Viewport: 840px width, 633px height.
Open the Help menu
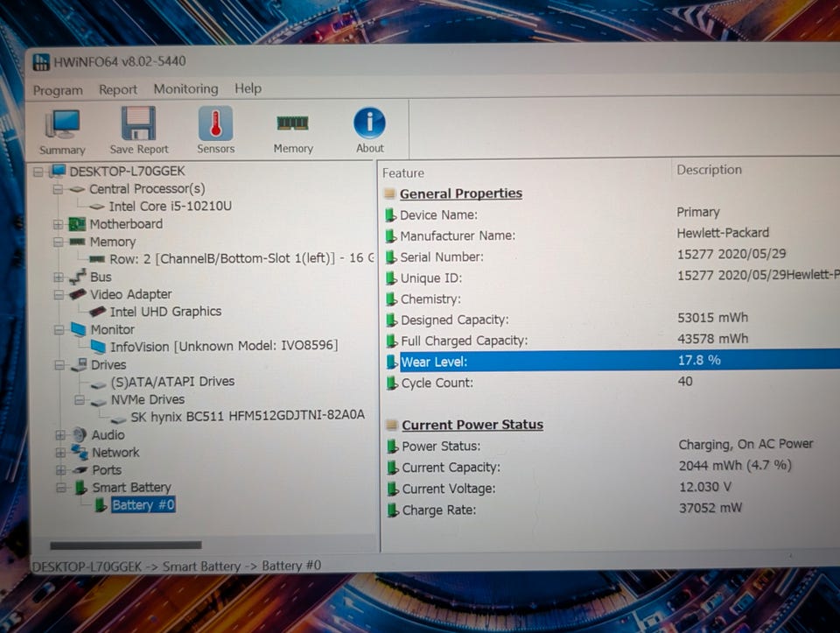coord(248,88)
